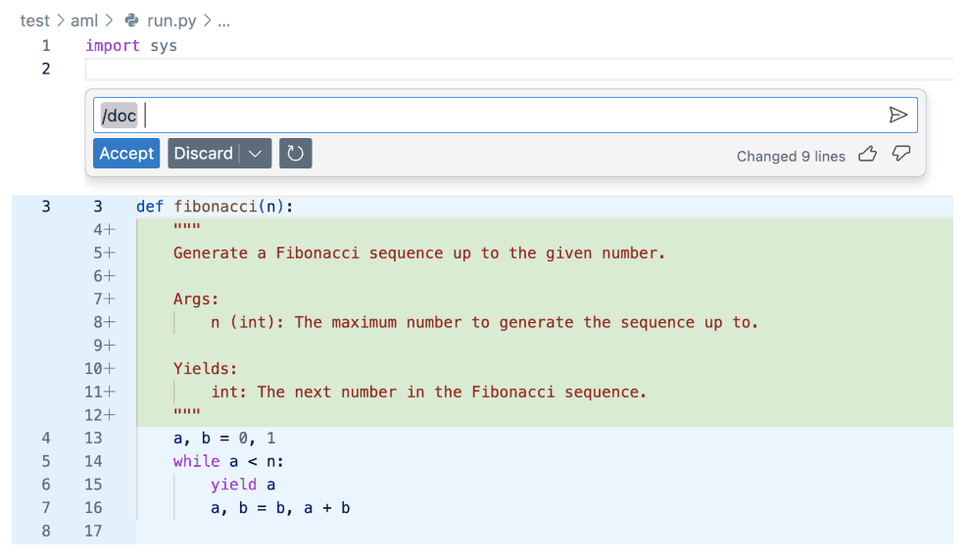Click the /doc command tag
968x560 pixels.
click(x=119, y=116)
